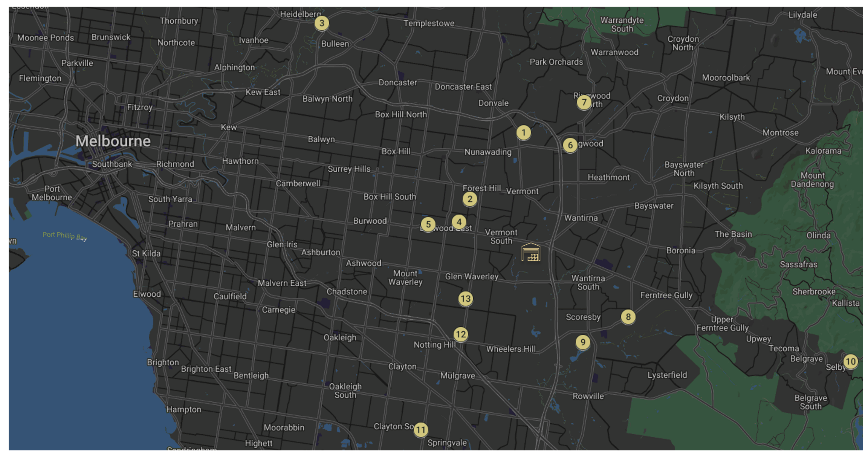Image resolution: width=868 pixels, height=457 pixels.
Task: Open marker 9 south of Scoresby
Action: pyautogui.click(x=583, y=342)
